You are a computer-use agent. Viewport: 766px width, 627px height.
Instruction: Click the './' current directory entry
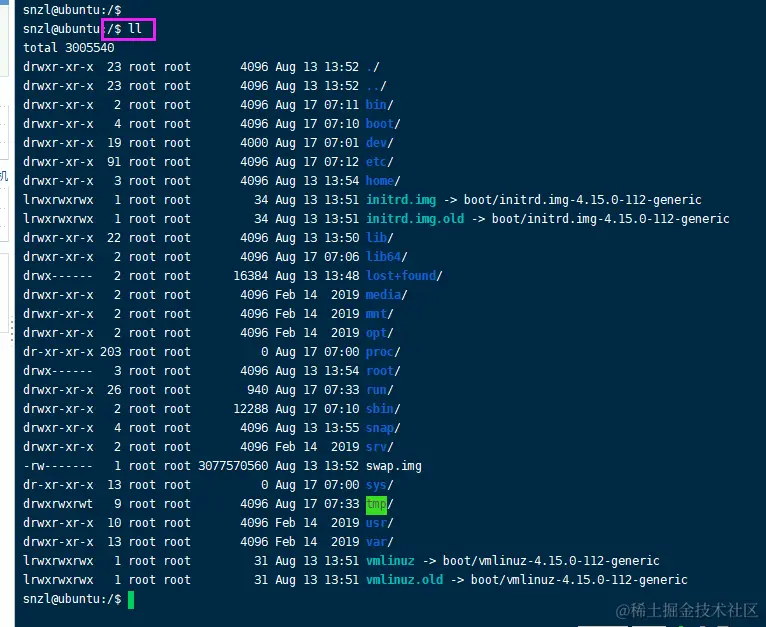[x=373, y=67]
